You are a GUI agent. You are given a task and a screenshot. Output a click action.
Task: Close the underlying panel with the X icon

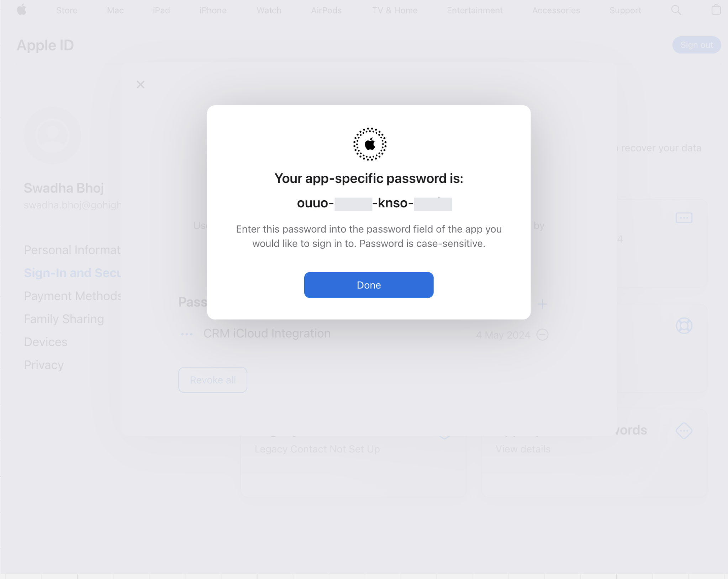[141, 85]
